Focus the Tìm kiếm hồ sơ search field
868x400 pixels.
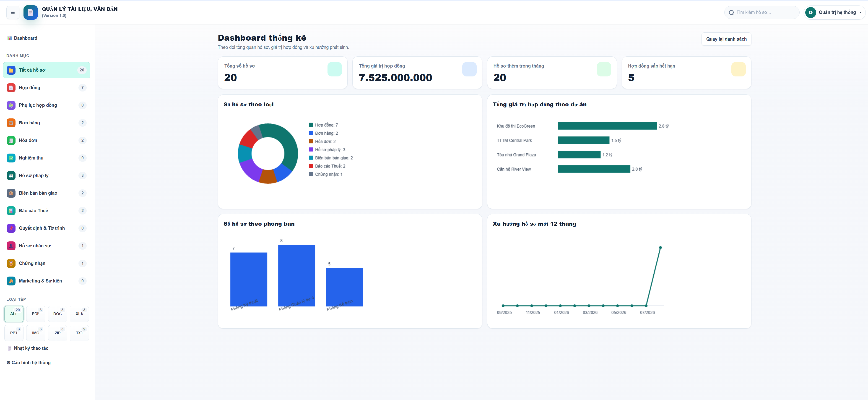pyautogui.click(x=761, y=13)
